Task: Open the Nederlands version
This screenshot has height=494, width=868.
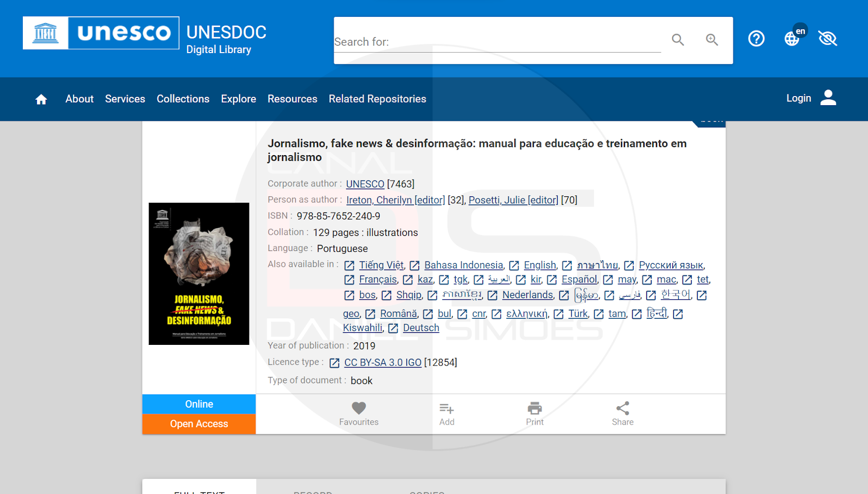Action: pyautogui.click(x=528, y=295)
